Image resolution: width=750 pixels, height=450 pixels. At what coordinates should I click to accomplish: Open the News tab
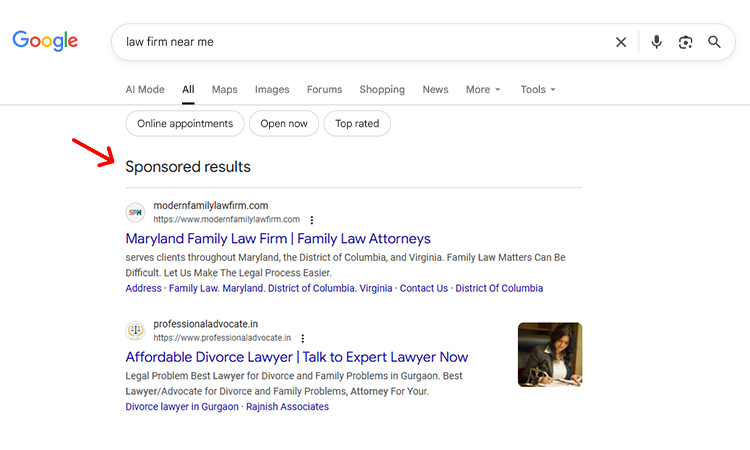[x=435, y=89]
